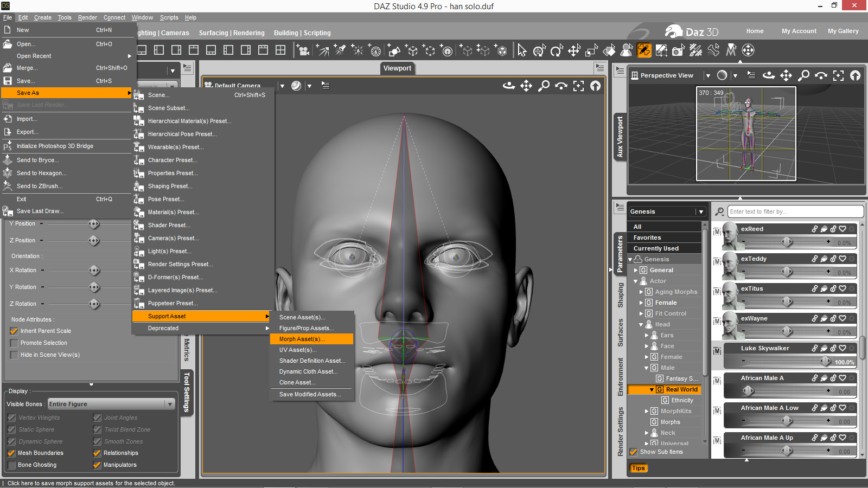Click the Parameters filter search icon
868x488 pixels.
(x=719, y=211)
